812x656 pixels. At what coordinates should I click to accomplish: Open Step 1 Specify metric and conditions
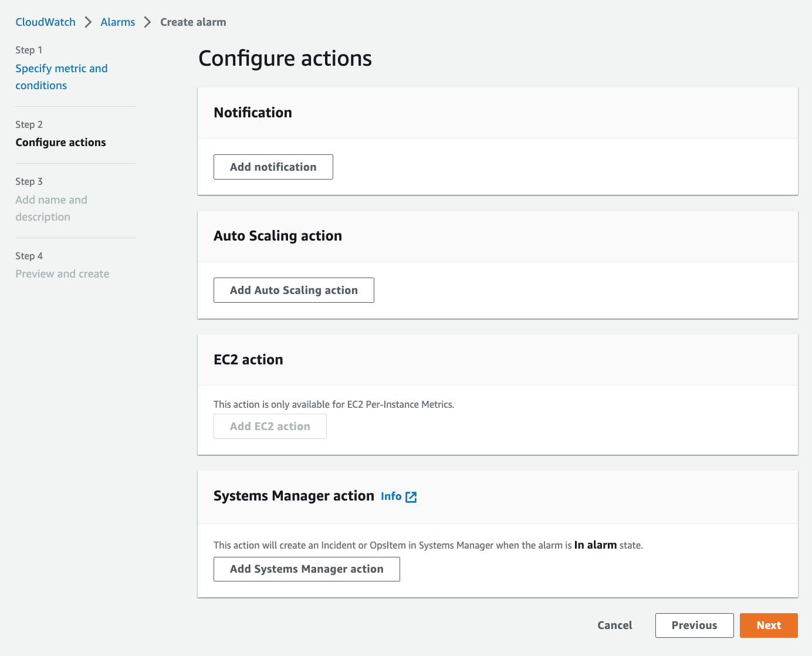pos(62,77)
